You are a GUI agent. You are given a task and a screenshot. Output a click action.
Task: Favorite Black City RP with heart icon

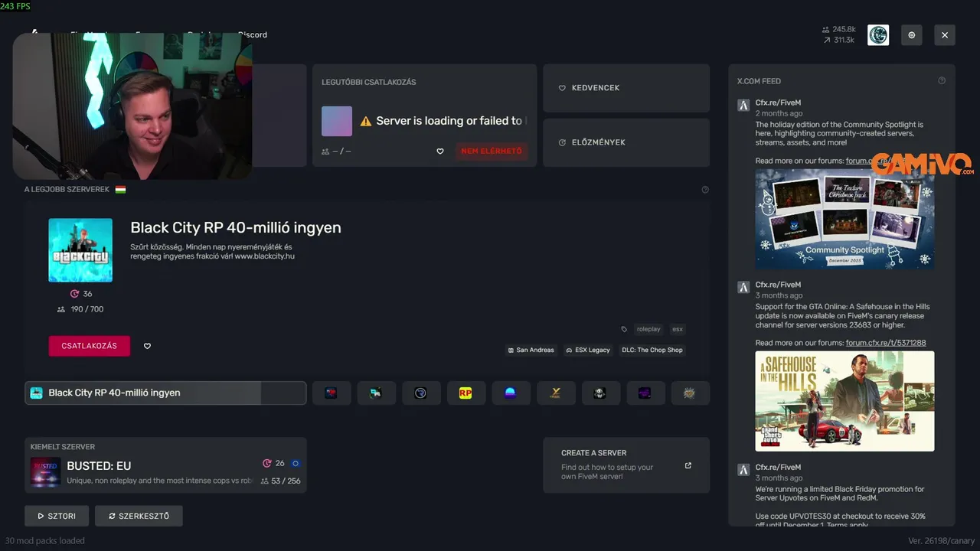tap(147, 346)
